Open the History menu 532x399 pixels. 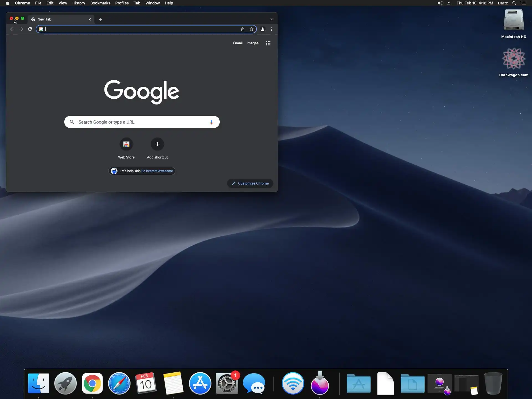coord(79,3)
